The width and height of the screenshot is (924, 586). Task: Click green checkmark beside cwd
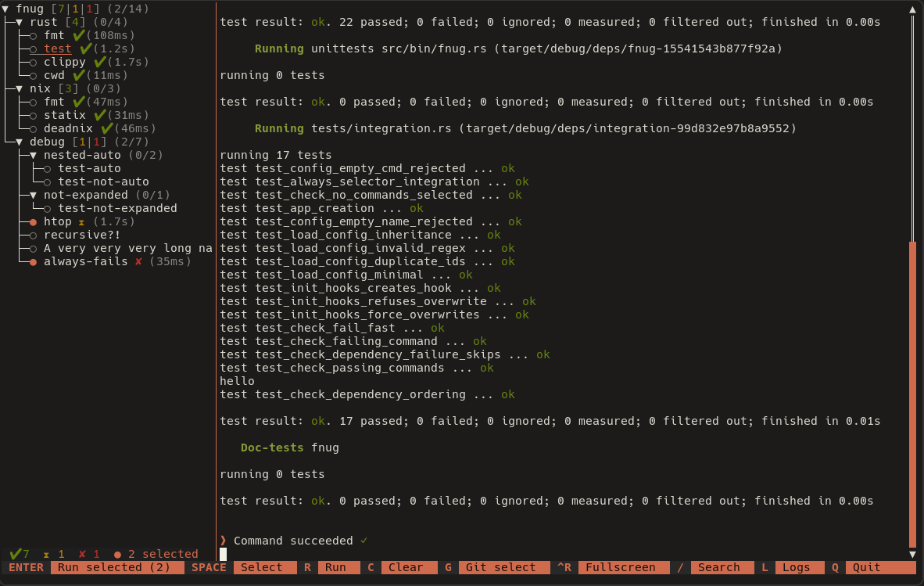79,75
